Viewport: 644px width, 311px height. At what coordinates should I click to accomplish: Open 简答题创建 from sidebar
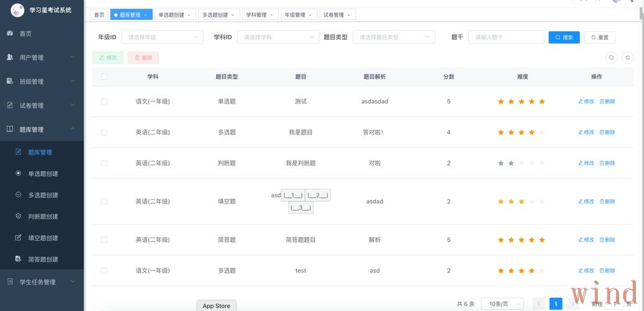pyautogui.click(x=43, y=259)
